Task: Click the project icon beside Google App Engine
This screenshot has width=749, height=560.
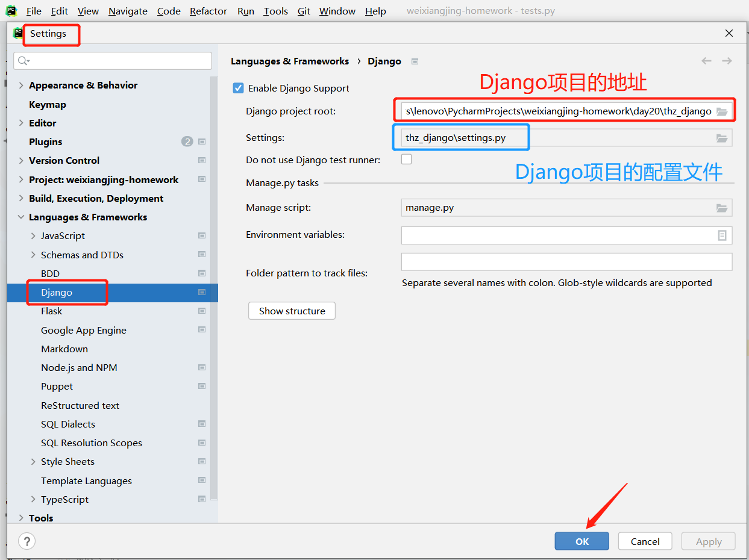Action: (x=202, y=330)
